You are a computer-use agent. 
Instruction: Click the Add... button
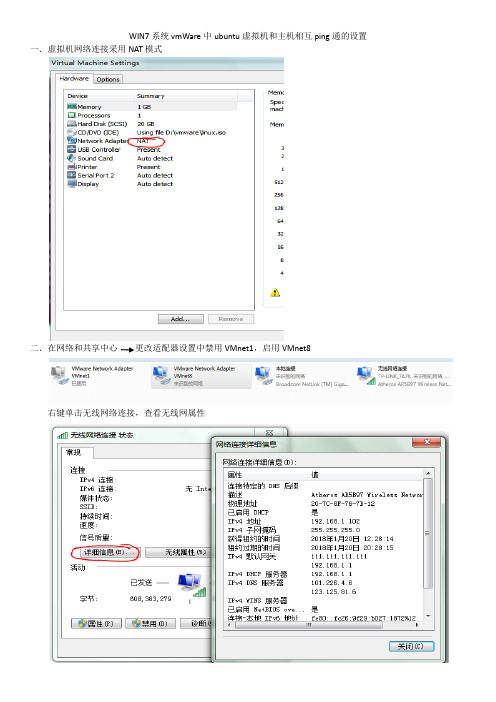pos(180,319)
